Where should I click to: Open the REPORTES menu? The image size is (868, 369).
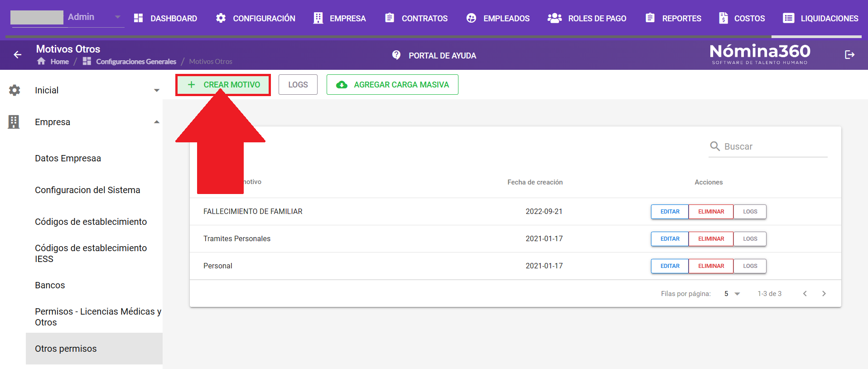[673, 18]
